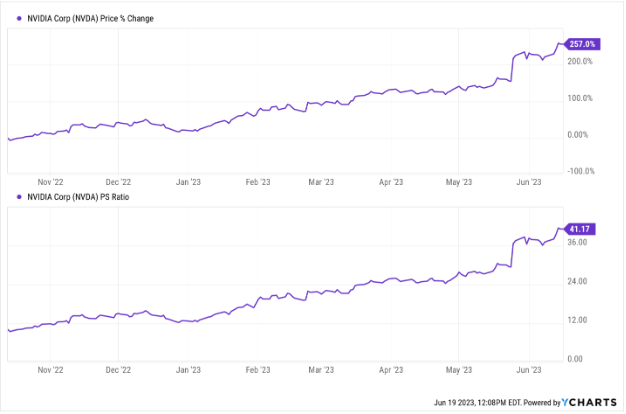Select Jun '23 on the top chart axis

pyautogui.click(x=526, y=182)
